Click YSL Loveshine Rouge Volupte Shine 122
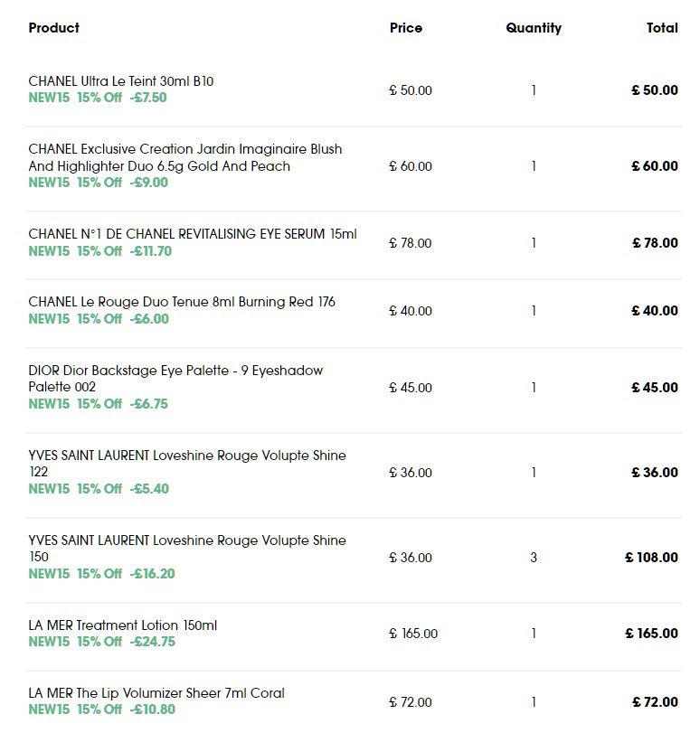700x733 pixels. pos(186,464)
